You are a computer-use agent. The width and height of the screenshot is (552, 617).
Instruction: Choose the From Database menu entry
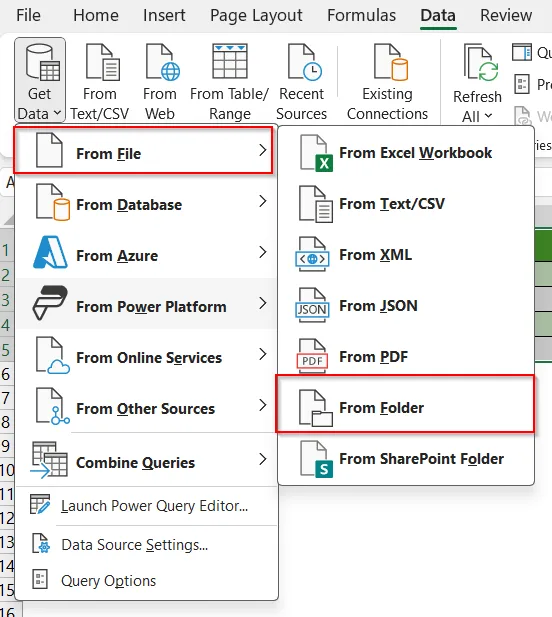[146, 201]
